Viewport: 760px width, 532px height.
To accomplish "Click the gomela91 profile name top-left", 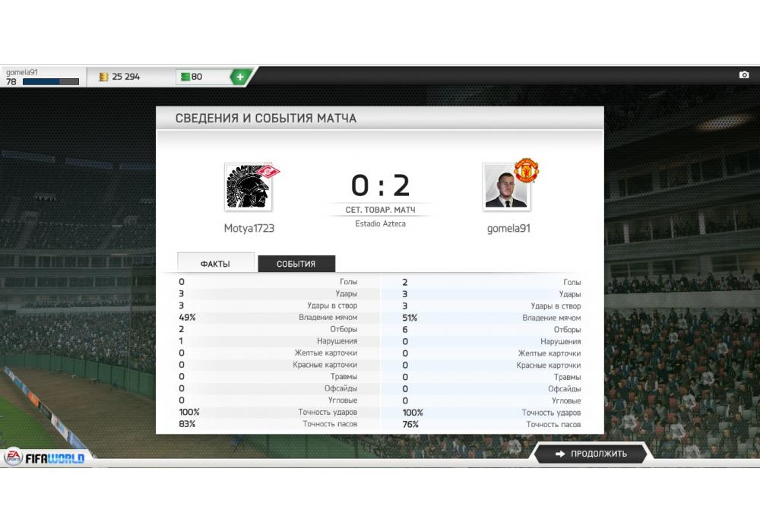I will coord(22,72).
